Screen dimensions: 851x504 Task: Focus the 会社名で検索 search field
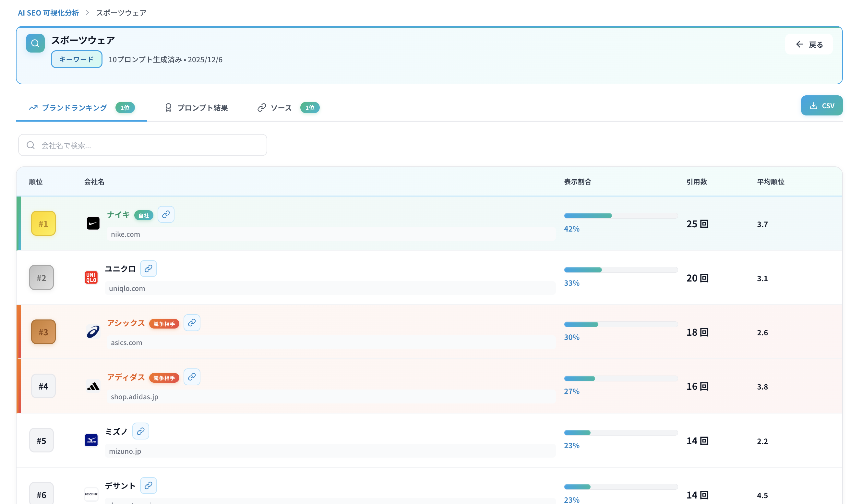pos(143,145)
